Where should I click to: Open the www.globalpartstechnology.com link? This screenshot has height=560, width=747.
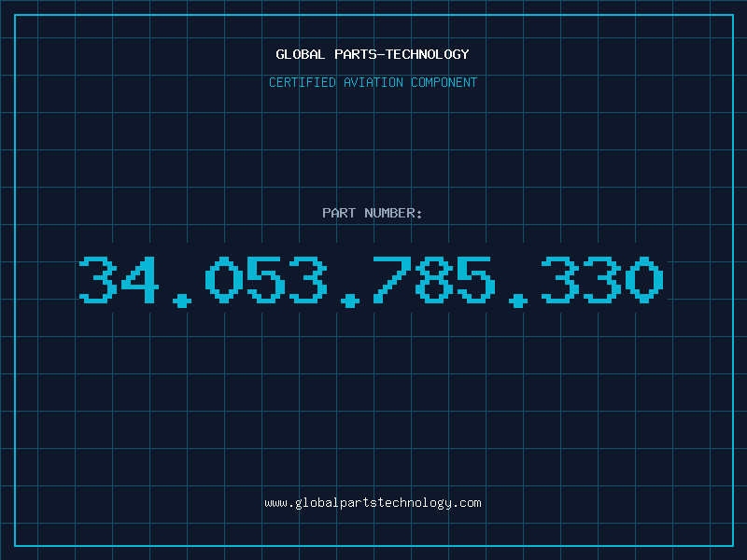[373, 503]
